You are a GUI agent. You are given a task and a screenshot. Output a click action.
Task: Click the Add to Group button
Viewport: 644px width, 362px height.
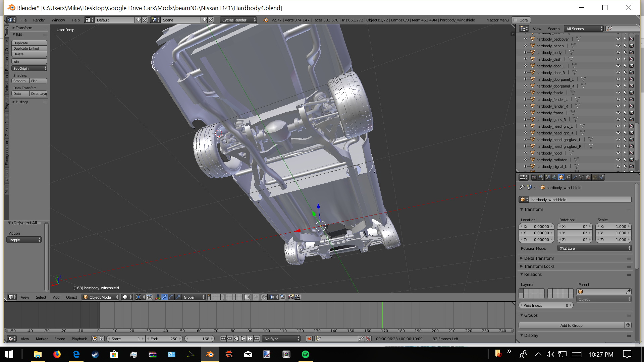[x=571, y=325]
